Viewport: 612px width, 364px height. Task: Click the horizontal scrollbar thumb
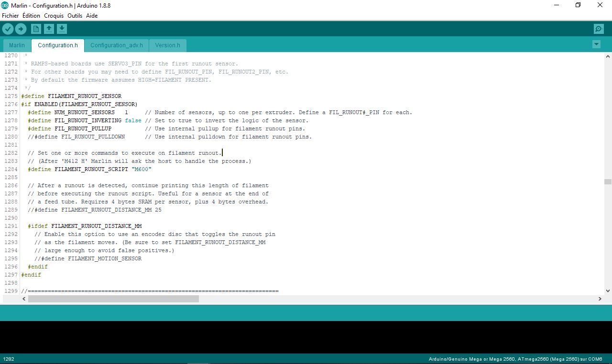(113, 299)
